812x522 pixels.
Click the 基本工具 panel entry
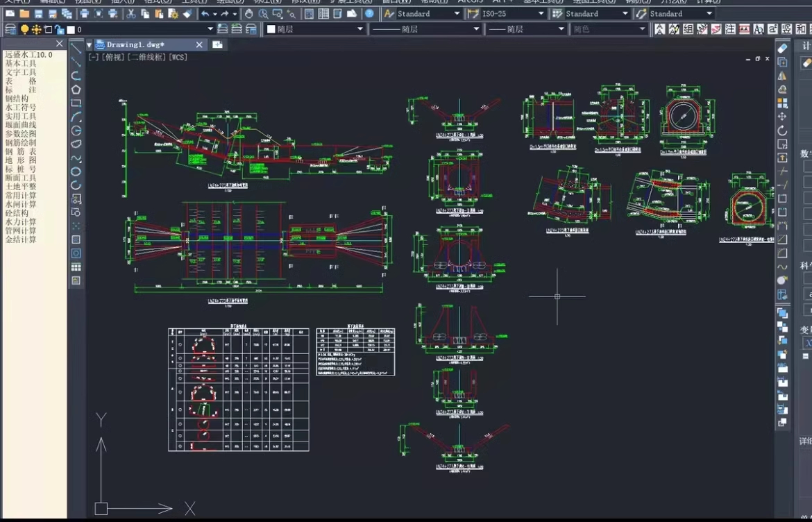(x=21, y=63)
